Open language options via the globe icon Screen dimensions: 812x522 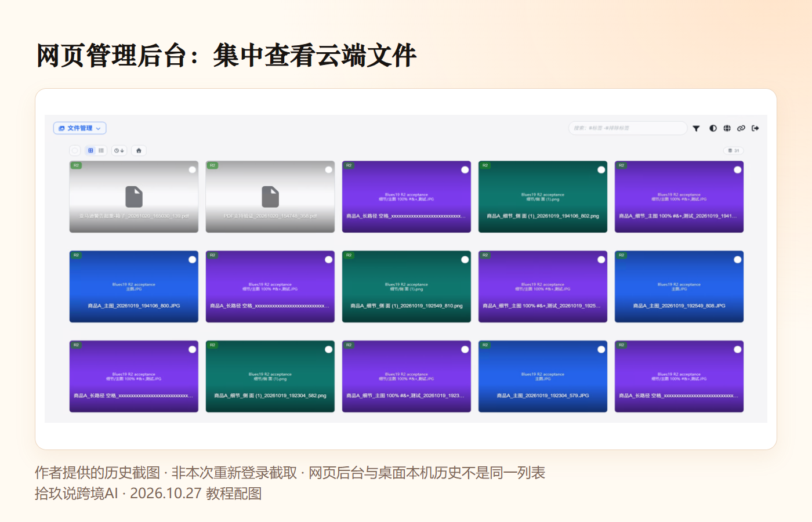coord(727,128)
